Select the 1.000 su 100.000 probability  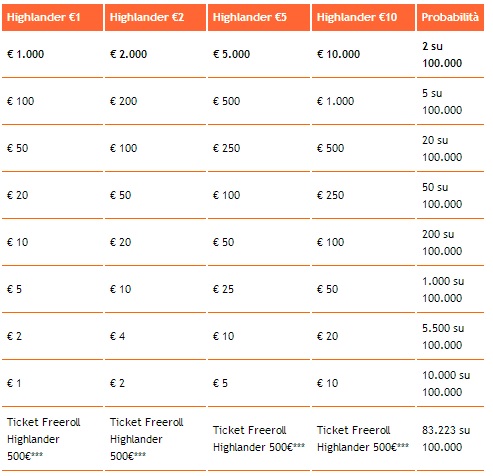pyautogui.click(x=443, y=289)
